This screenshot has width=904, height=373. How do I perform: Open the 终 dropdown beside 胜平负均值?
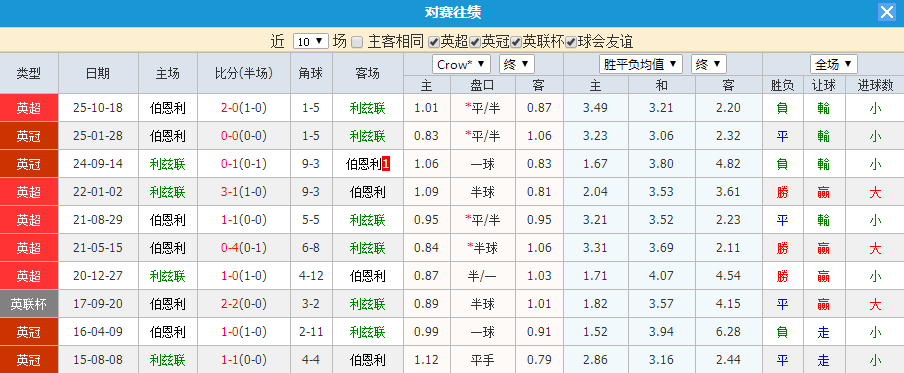click(709, 64)
